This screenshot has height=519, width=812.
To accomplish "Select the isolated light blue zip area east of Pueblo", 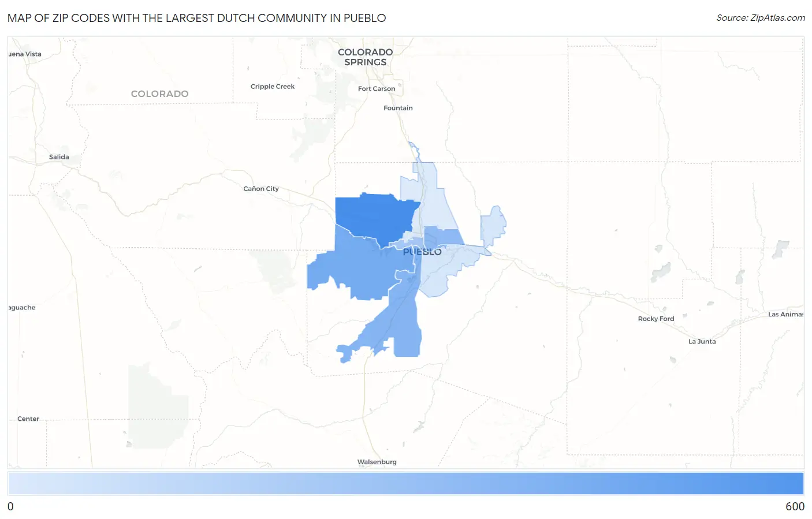I will [x=493, y=226].
